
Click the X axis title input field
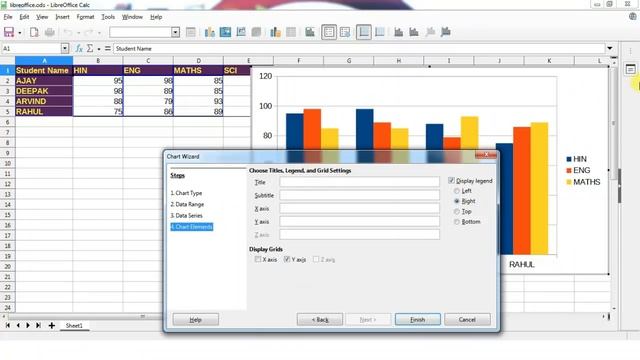point(360,208)
